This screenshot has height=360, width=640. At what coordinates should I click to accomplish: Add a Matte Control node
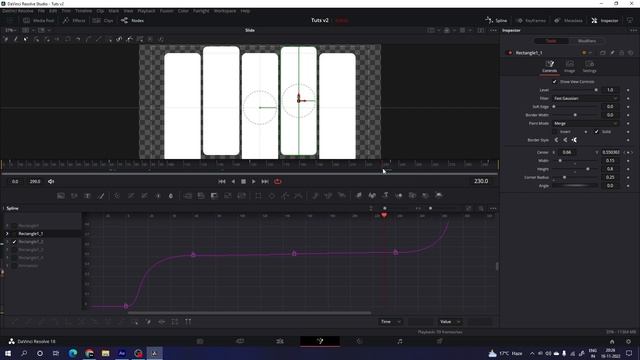[x=214, y=196]
